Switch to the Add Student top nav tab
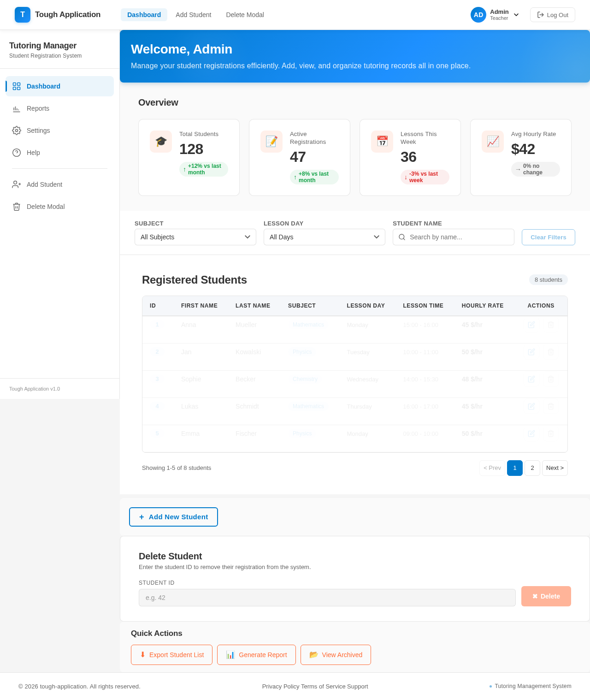 [193, 15]
